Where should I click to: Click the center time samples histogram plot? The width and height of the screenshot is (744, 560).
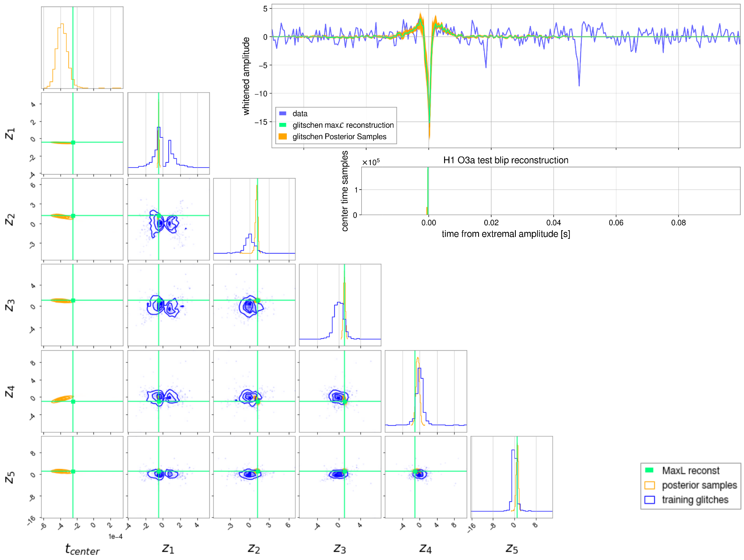(x=551, y=190)
